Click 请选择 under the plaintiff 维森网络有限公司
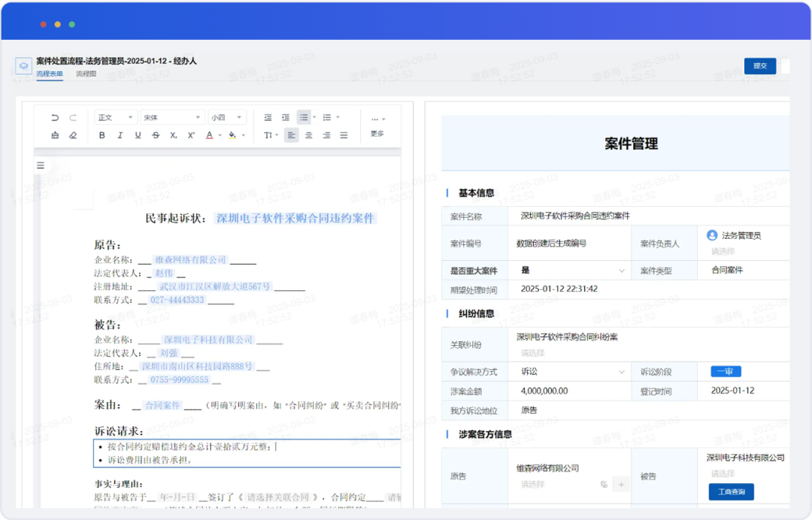 click(x=532, y=484)
